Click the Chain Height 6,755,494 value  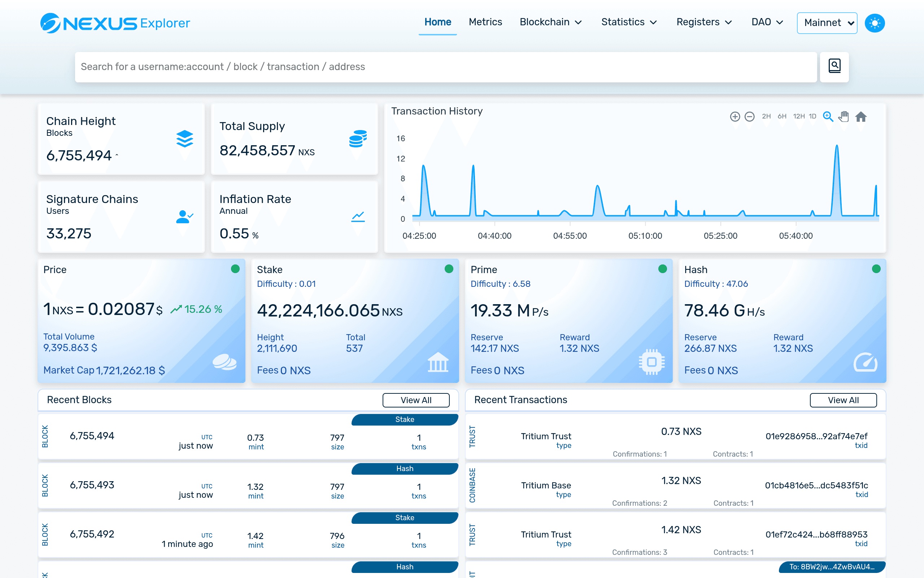click(79, 156)
